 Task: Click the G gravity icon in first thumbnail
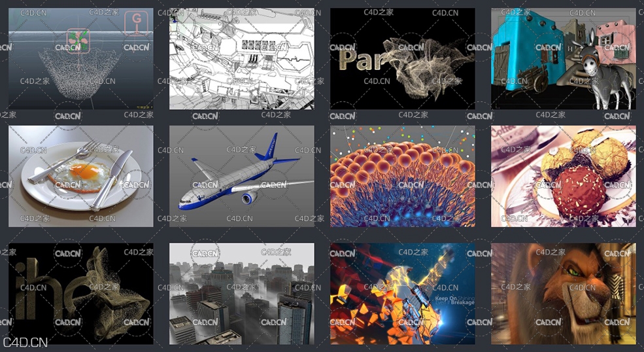tap(136, 22)
